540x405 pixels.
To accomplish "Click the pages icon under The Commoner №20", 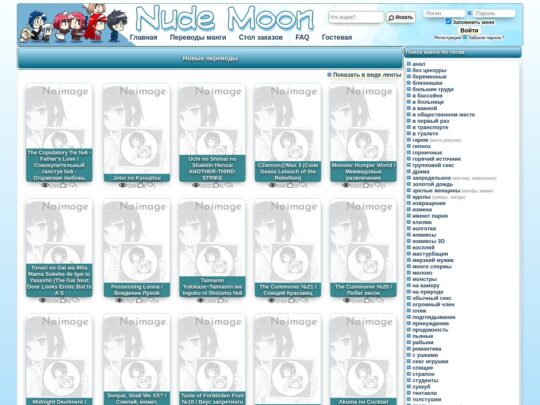I will (367, 300).
